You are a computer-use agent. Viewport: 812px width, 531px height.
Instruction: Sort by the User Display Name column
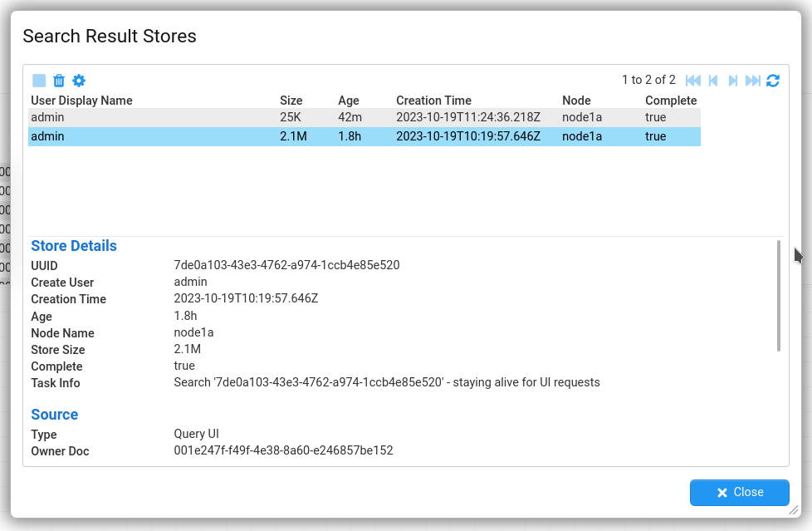coord(81,101)
